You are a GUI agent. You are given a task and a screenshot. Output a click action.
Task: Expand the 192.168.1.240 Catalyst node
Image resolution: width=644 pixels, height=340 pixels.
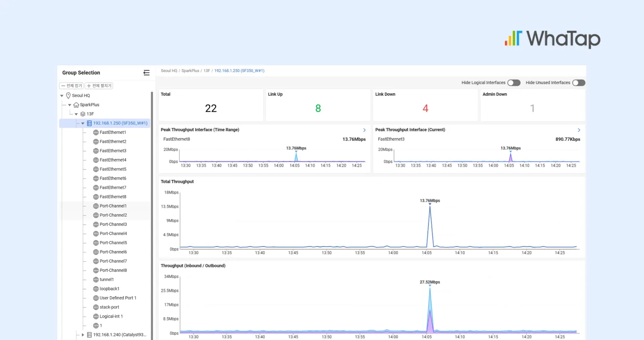point(83,335)
